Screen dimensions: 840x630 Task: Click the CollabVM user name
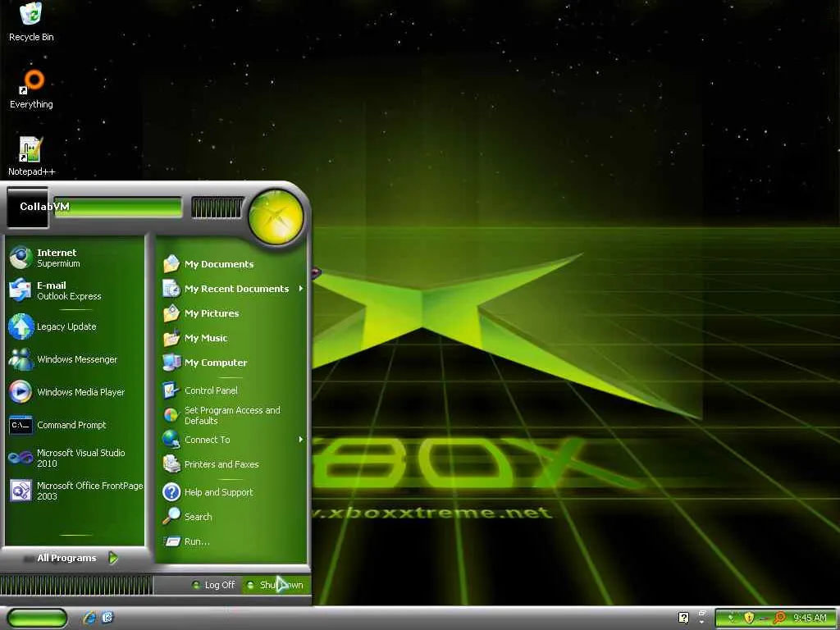[x=44, y=206]
